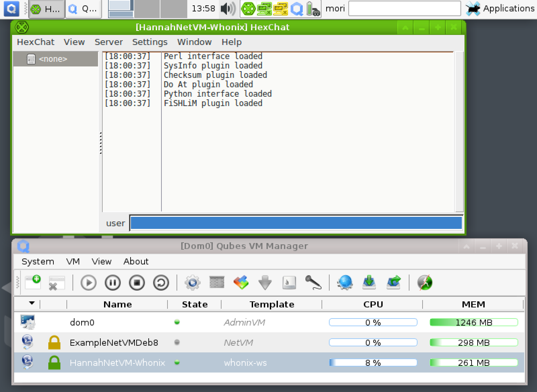The height and width of the screenshot is (392, 537).
Task: Open the About menu in VM Manager
Action: 136,261
